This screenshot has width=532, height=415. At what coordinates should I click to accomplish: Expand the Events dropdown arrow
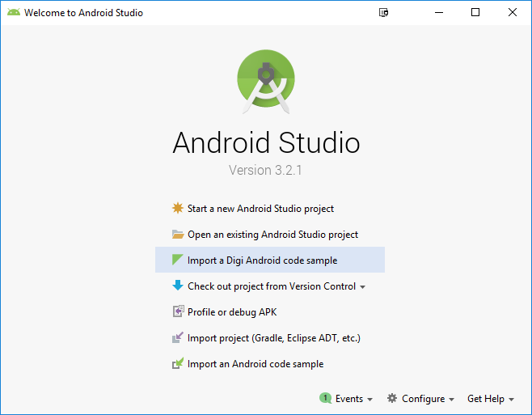[x=369, y=400]
